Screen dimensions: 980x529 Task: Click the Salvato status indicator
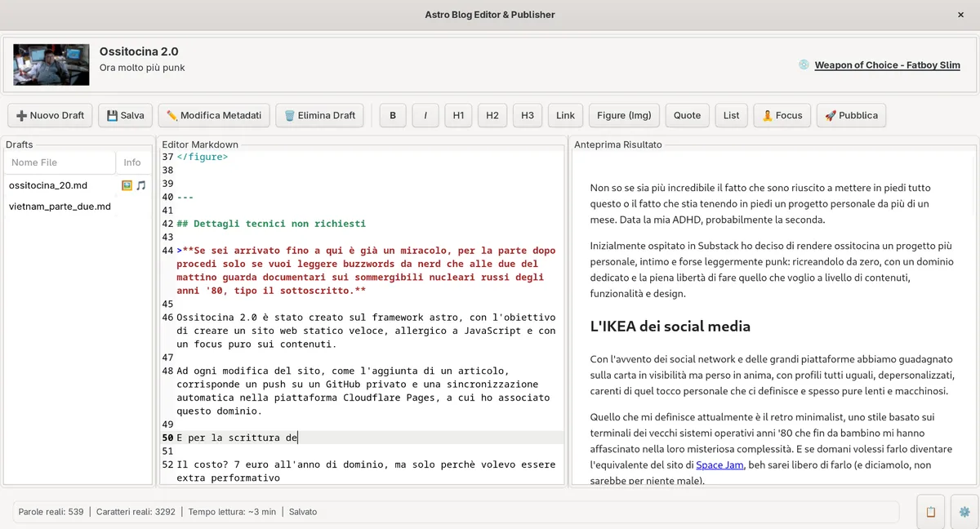click(x=303, y=512)
